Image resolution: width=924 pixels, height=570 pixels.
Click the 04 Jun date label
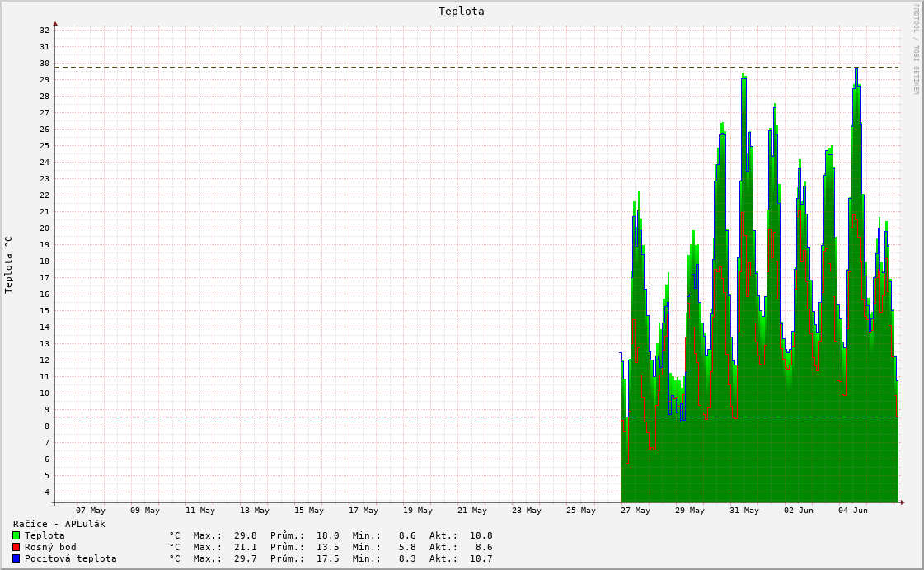click(852, 511)
